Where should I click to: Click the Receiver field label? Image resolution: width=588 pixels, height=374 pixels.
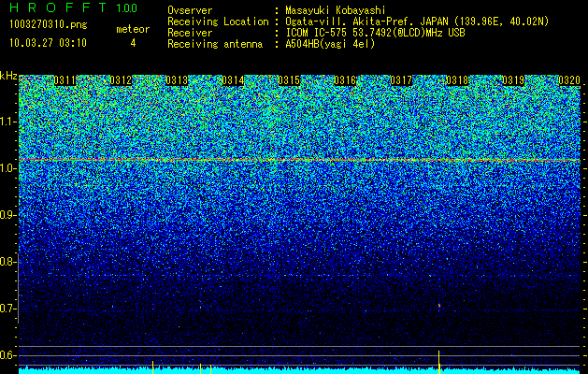click(x=190, y=33)
